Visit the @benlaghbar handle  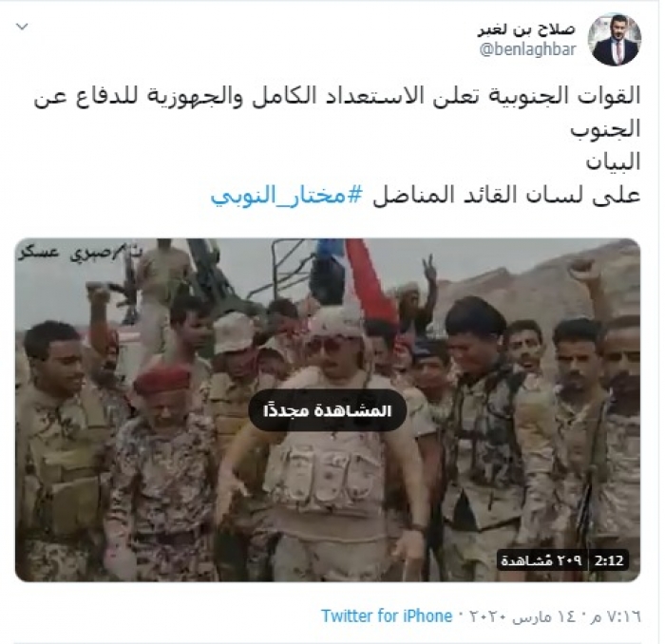tap(527, 49)
